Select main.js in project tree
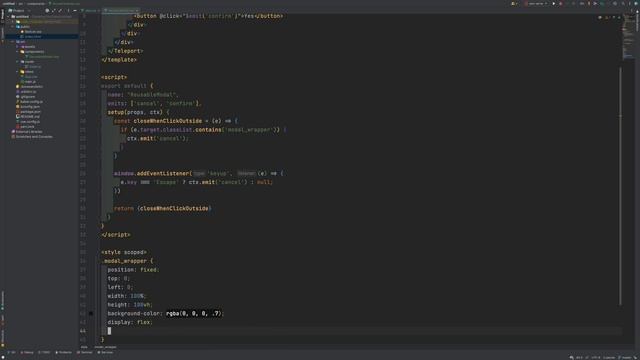The height and width of the screenshot is (360, 640). coord(28,82)
